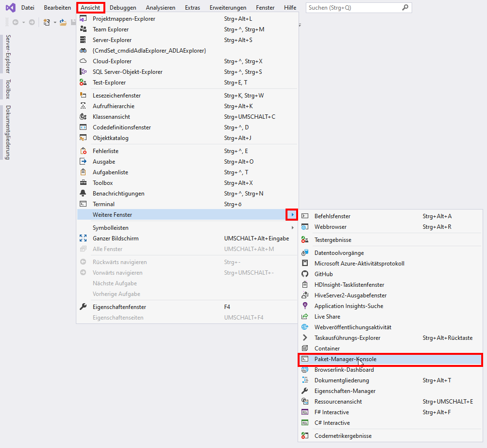The height and width of the screenshot is (448, 487).
Task: Select C# Interactive menu entry
Action: tap(390, 422)
